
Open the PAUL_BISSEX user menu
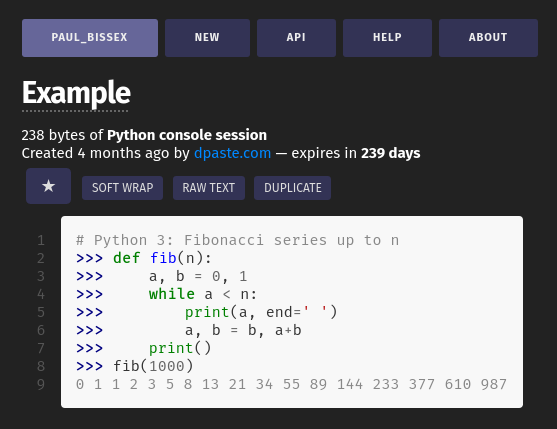pyautogui.click(x=90, y=38)
